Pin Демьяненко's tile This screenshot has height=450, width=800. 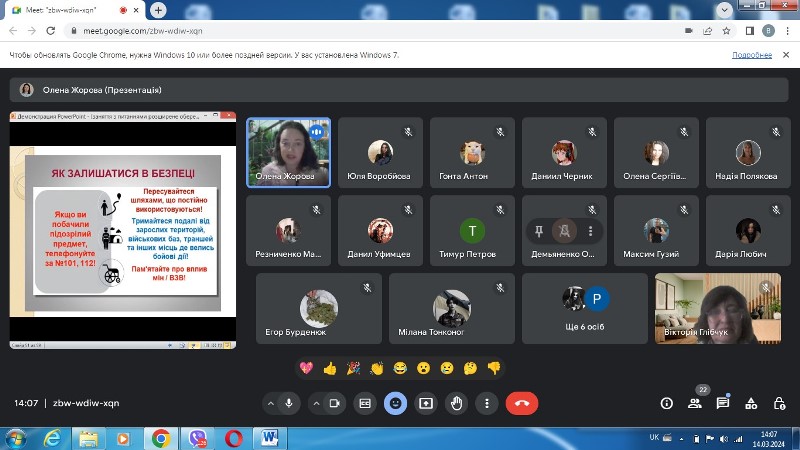click(x=539, y=231)
